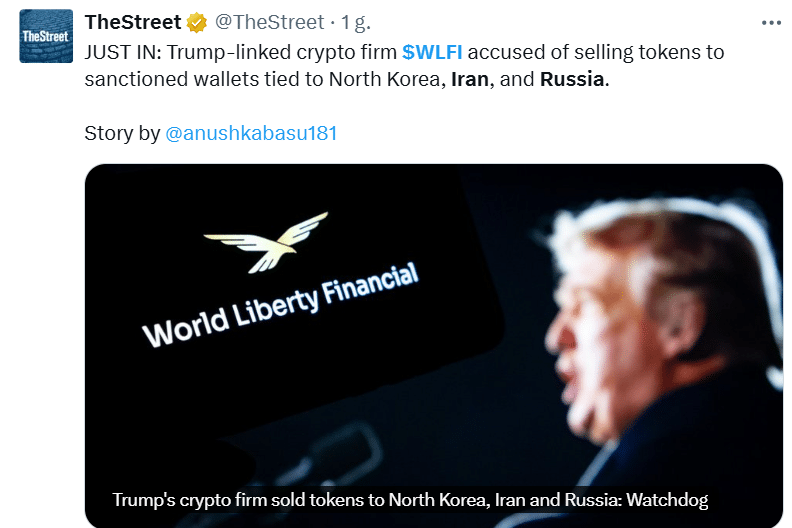
Task: Open the three-dot More options menu
Action: [x=770, y=22]
